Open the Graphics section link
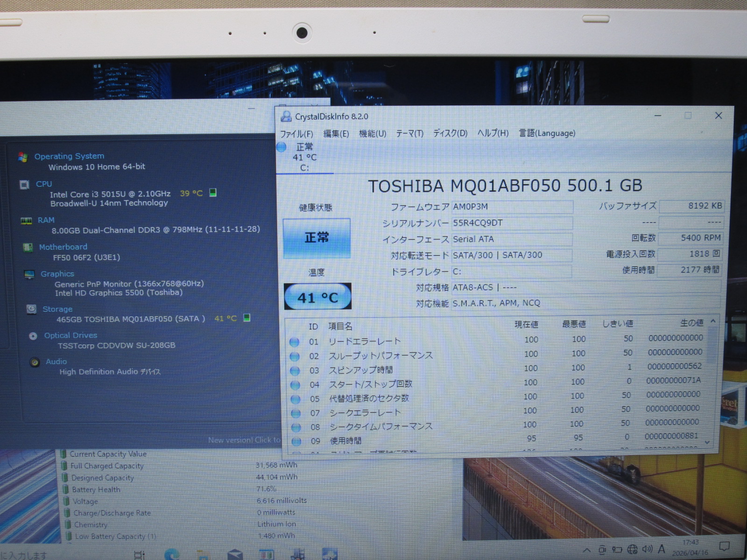Image resolution: width=747 pixels, height=560 pixels. pos(57,274)
